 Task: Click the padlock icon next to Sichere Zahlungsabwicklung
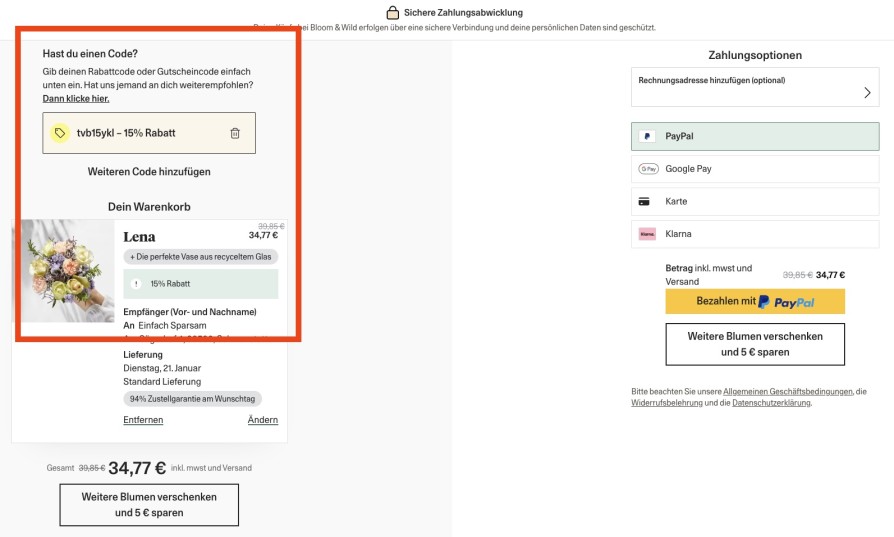(392, 13)
